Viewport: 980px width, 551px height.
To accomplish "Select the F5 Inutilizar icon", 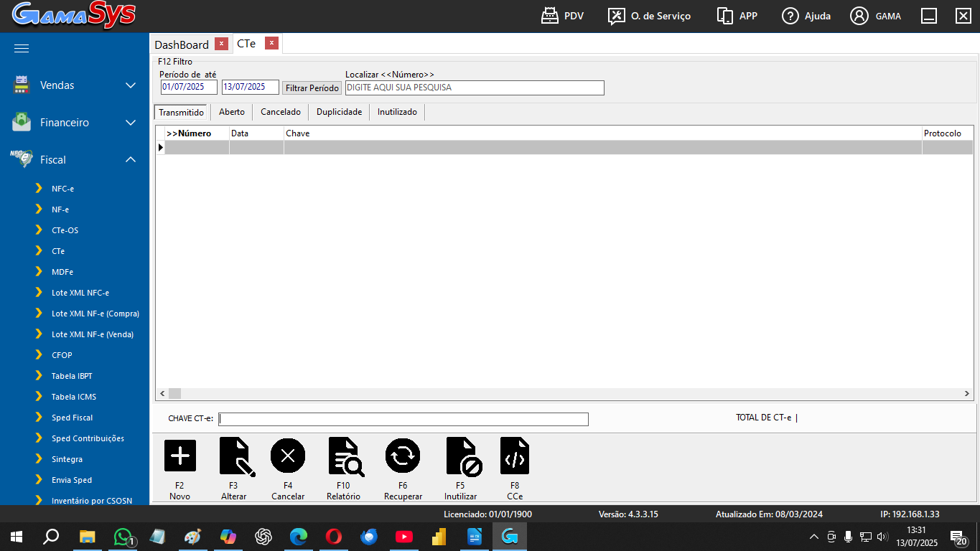I will (462, 456).
